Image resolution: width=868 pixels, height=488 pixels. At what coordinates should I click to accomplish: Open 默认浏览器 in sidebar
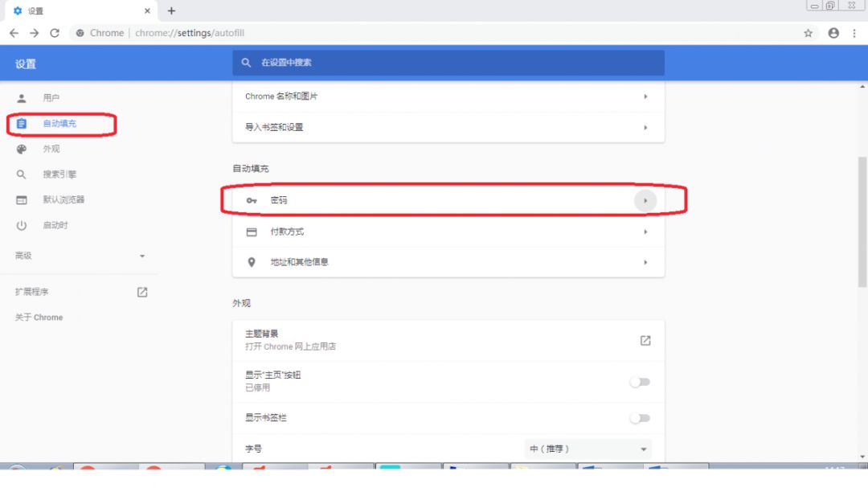coord(63,200)
